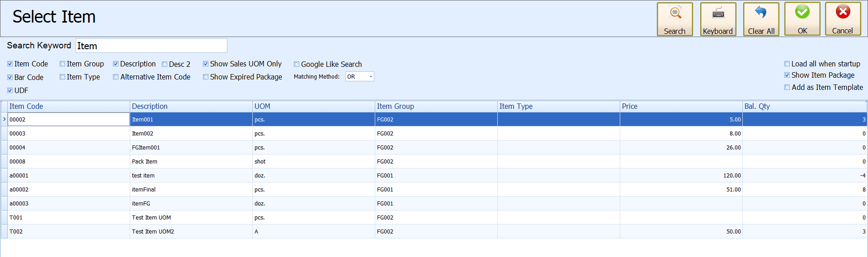Click the Search magnifier icon button
Screen dimensions: 868x257
675,19
